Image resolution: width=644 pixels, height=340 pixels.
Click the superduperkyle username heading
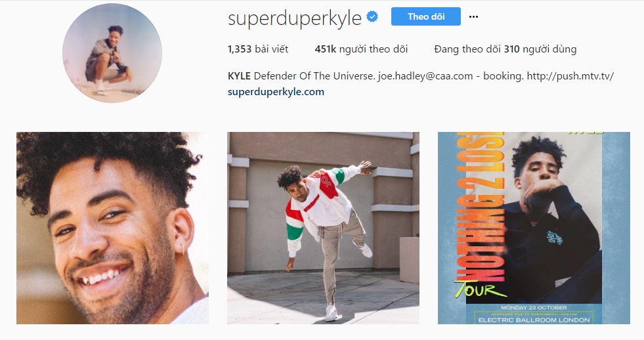(295, 18)
